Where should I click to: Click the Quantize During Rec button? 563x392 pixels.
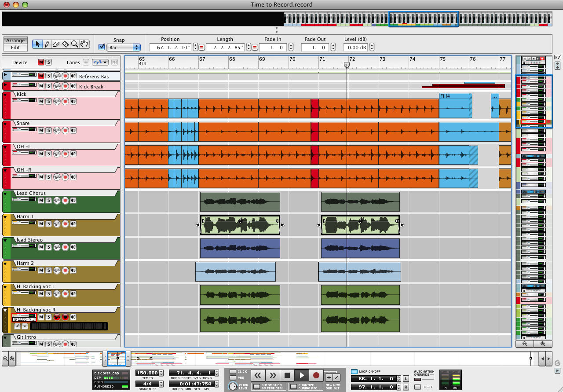pos(293,386)
